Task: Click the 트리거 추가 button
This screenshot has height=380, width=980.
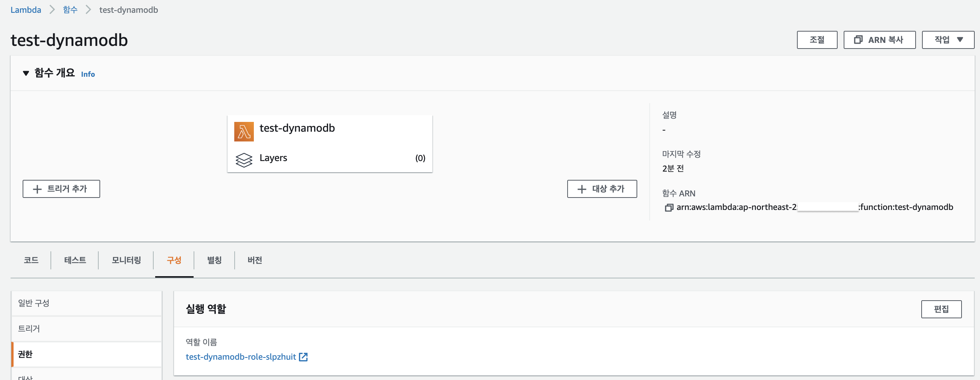Action: coord(61,189)
